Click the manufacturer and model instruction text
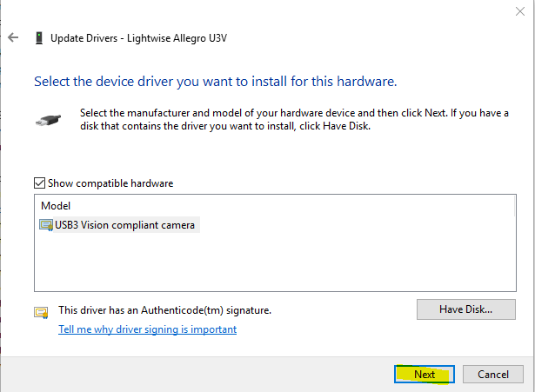The height and width of the screenshot is (392, 535). [x=294, y=119]
